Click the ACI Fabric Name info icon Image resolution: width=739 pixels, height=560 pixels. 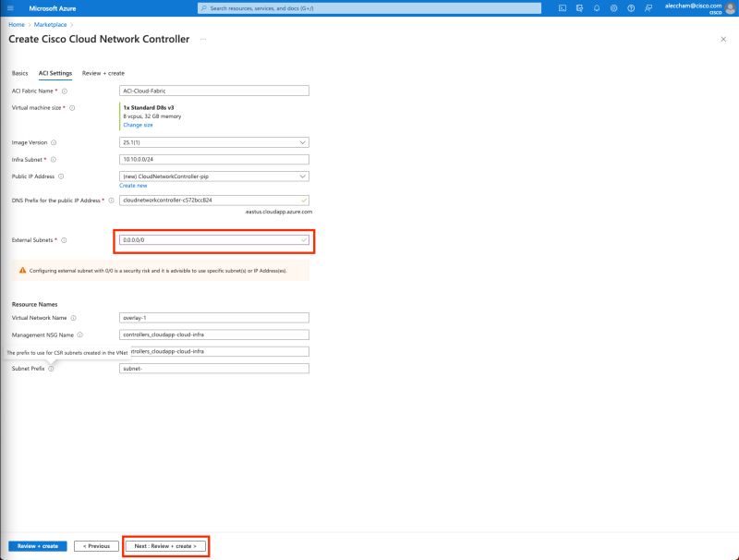click(65, 90)
